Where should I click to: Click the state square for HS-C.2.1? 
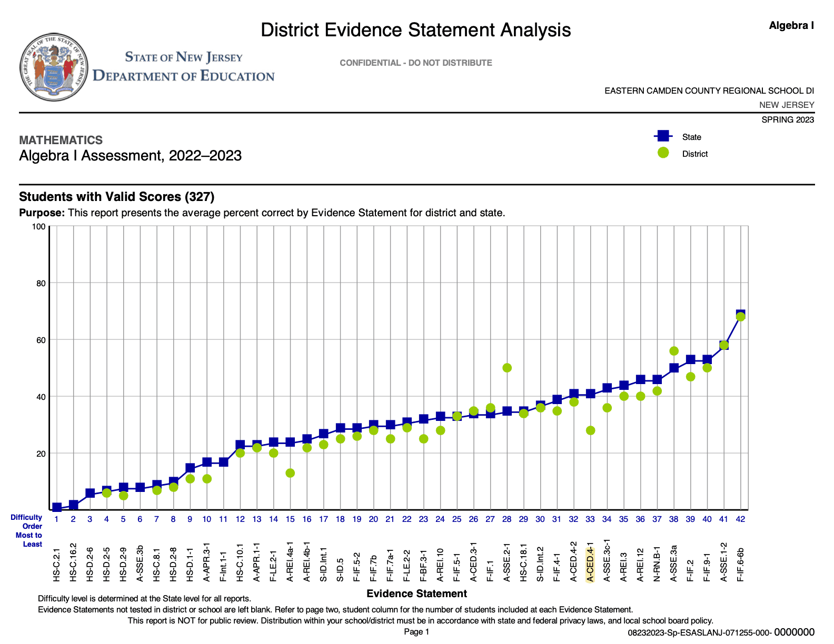57,508
